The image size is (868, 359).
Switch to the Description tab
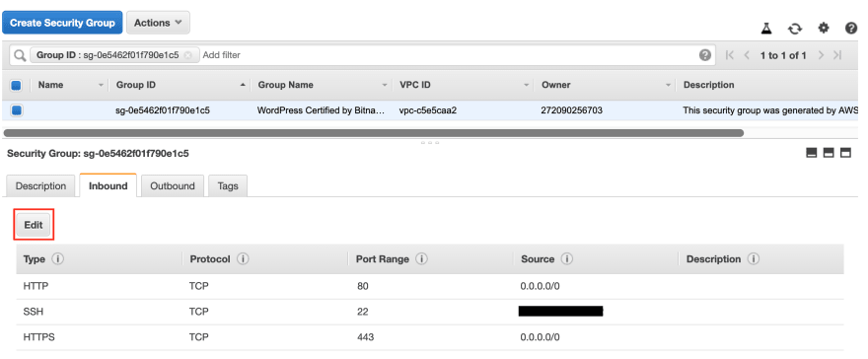(x=41, y=185)
